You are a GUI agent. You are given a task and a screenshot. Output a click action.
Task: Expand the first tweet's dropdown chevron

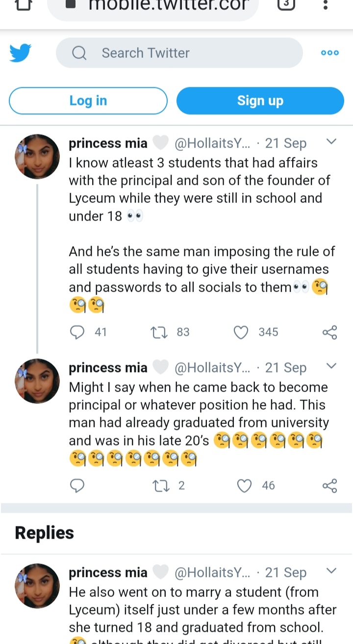click(x=331, y=142)
